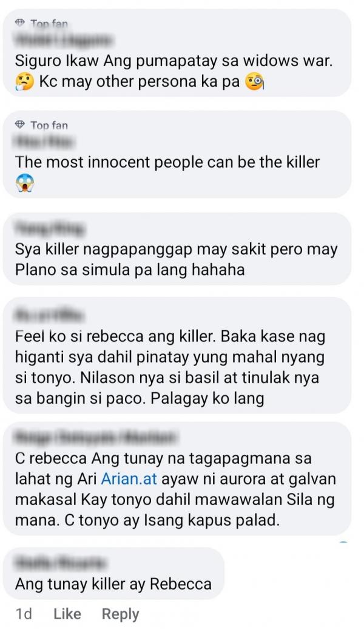
Task: Click the second Top fan diamond badge icon
Action: (20, 125)
